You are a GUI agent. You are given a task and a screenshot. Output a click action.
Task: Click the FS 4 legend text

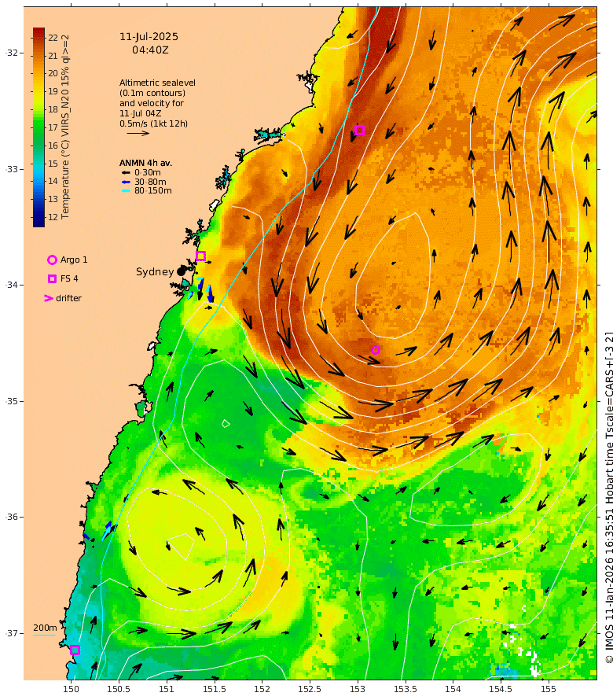(69, 278)
